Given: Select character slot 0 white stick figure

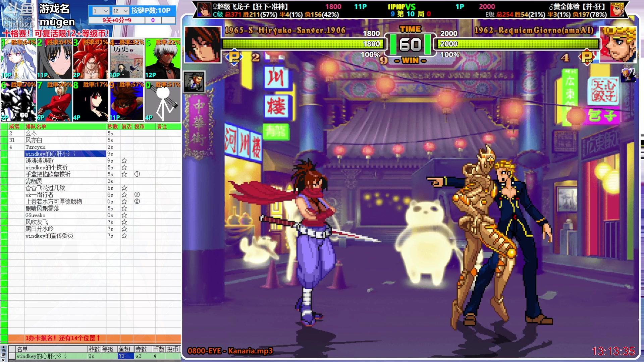Looking at the screenshot, I should 163,101.
